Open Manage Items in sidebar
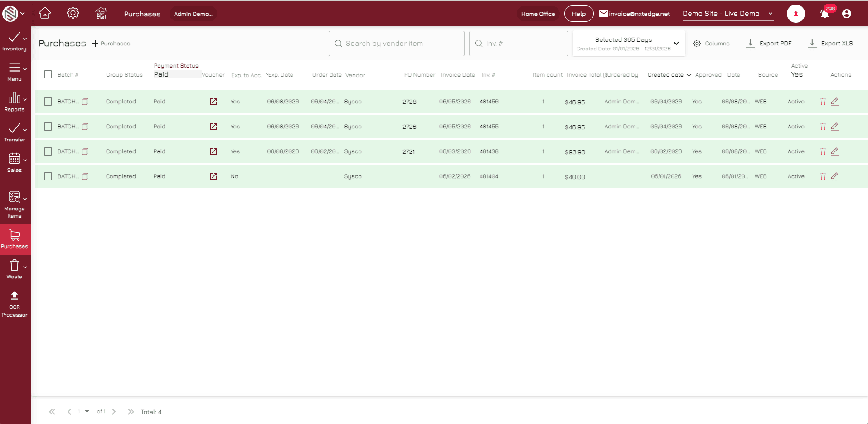The height and width of the screenshot is (424, 868). coord(15,205)
